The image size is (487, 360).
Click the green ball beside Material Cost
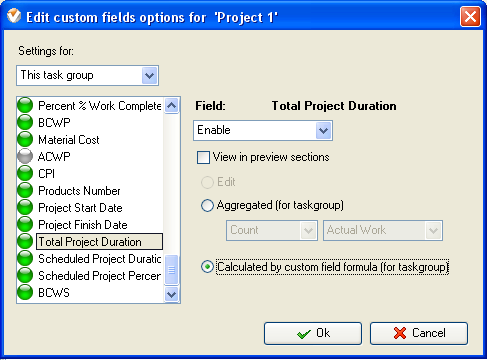point(25,139)
